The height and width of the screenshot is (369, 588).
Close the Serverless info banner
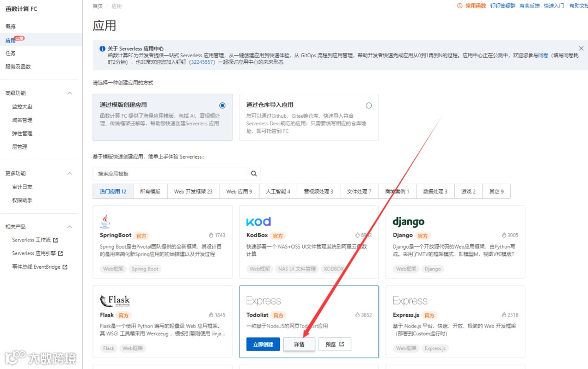(581, 49)
